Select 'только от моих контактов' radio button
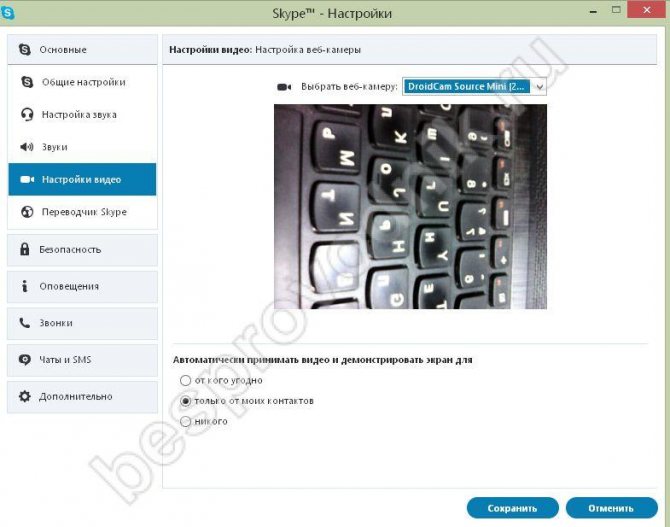This screenshot has width=670, height=527. point(185,401)
